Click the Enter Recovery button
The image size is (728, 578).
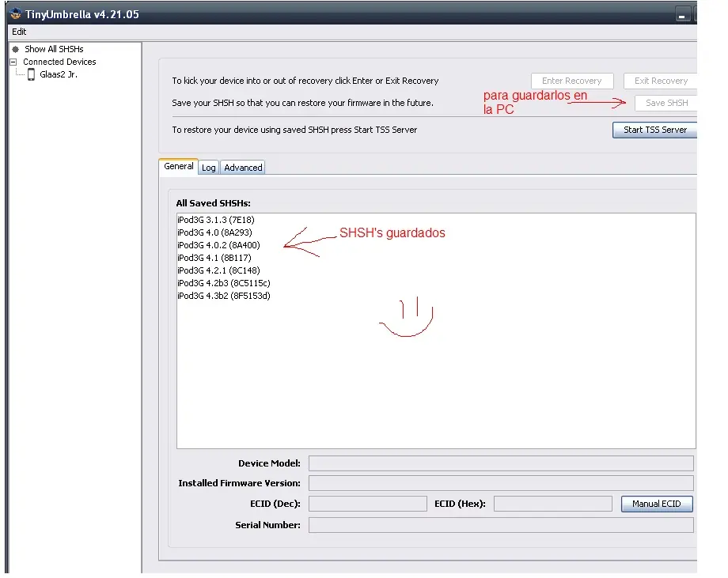click(x=572, y=81)
